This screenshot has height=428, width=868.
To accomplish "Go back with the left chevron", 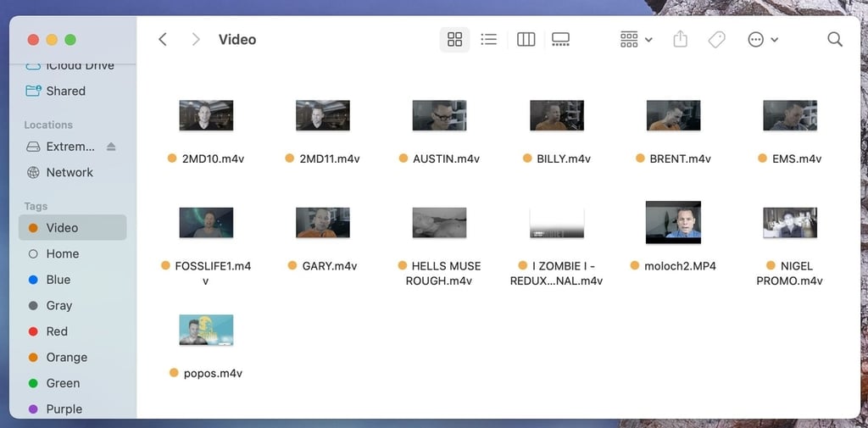I will (162, 39).
